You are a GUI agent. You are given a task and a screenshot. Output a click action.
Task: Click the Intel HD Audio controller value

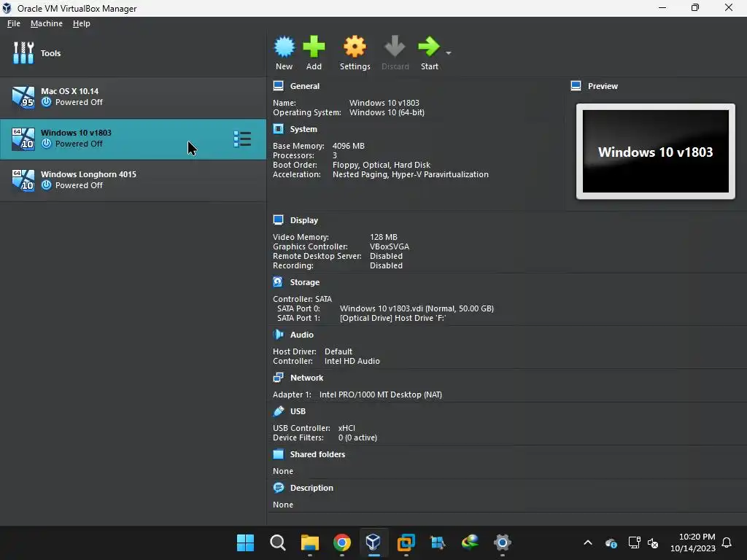pos(352,362)
